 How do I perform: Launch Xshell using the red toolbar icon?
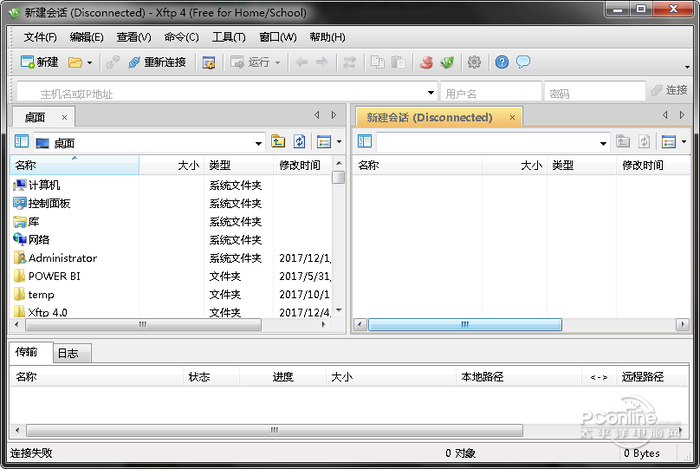427,62
